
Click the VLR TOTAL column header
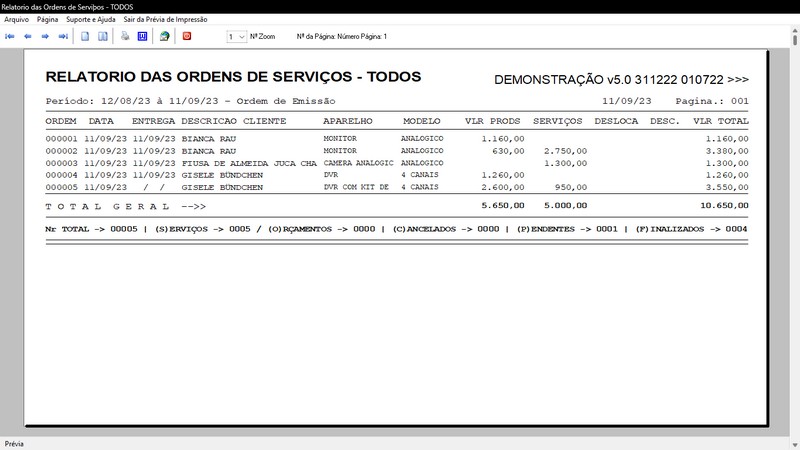click(x=721, y=121)
